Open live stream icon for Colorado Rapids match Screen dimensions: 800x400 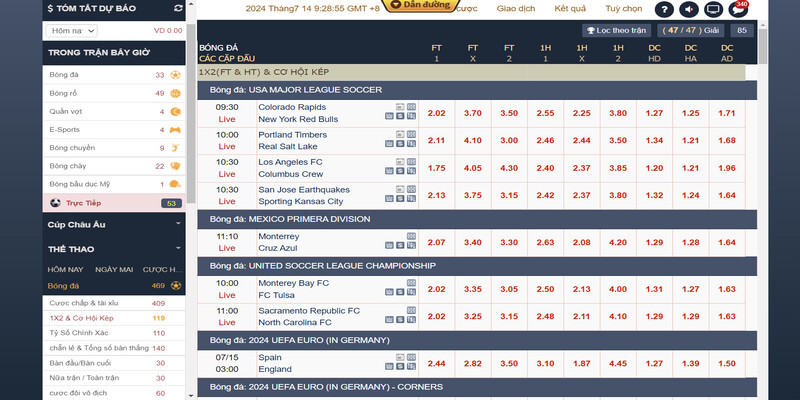[x=400, y=107]
